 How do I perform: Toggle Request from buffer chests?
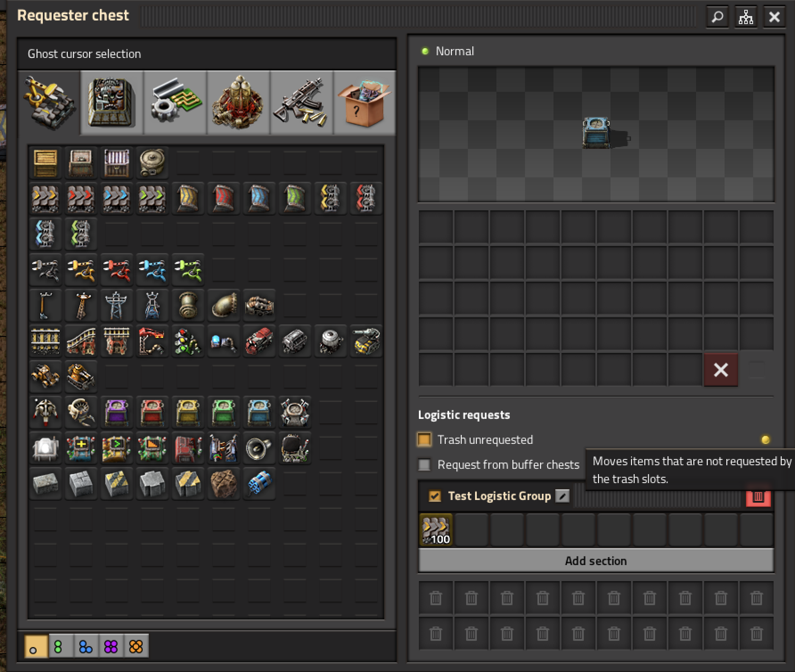(x=424, y=465)
